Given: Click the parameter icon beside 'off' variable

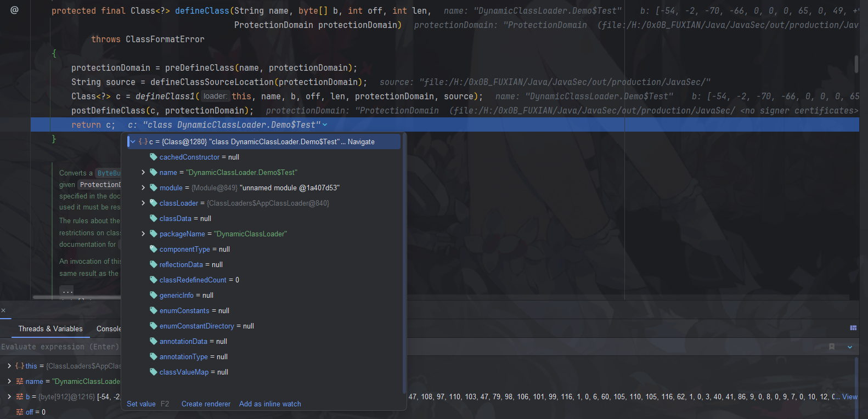Looking at the screenshot, I should coord(19,412).
